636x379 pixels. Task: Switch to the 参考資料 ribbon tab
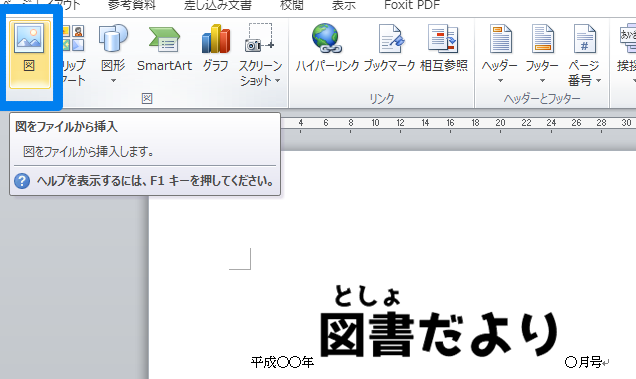(132, 5)
